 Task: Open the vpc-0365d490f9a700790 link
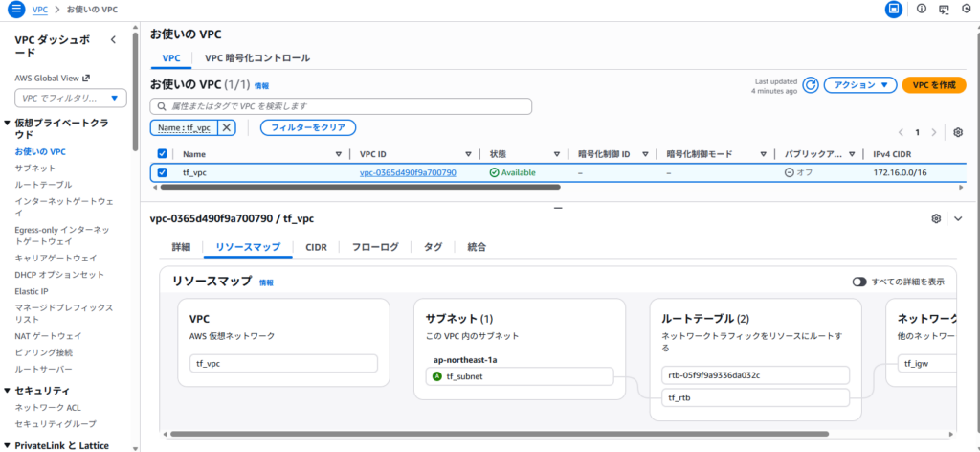(408, 172)
